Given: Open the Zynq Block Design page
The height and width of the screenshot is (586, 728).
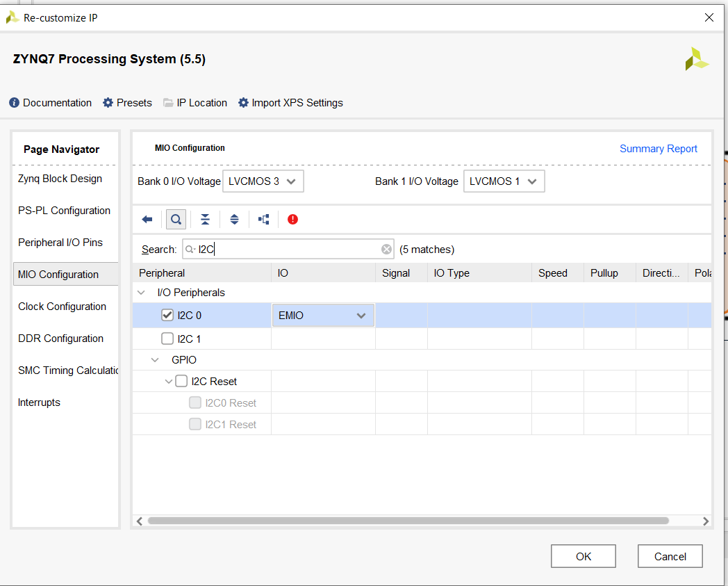Looking at the screenshot, I should tap(60, 179).
